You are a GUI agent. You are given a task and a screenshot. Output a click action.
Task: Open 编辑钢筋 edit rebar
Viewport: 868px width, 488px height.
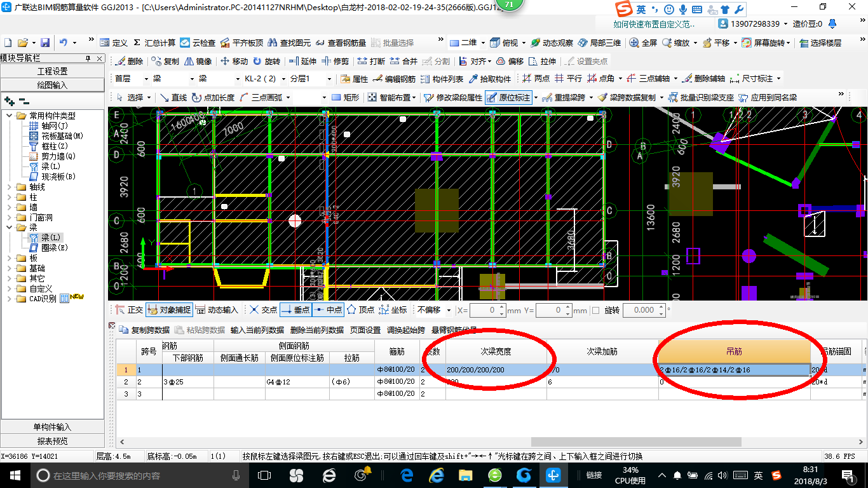coord(395,79)
